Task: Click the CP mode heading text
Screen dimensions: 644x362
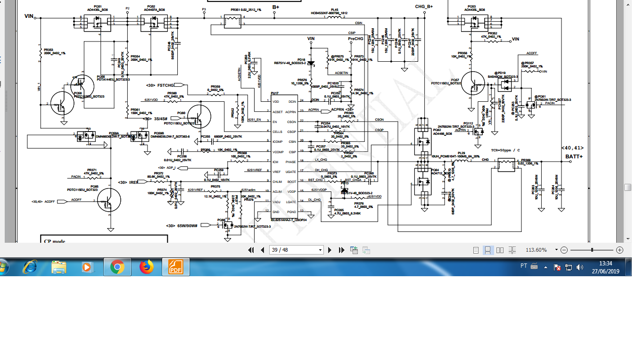Action: (55, 241)
